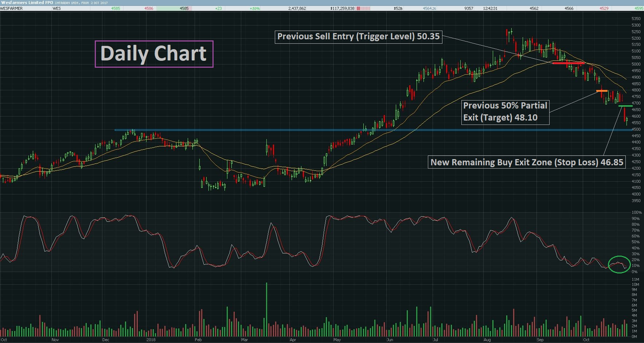Click the WES ticker code cell

tap(56, 8)
